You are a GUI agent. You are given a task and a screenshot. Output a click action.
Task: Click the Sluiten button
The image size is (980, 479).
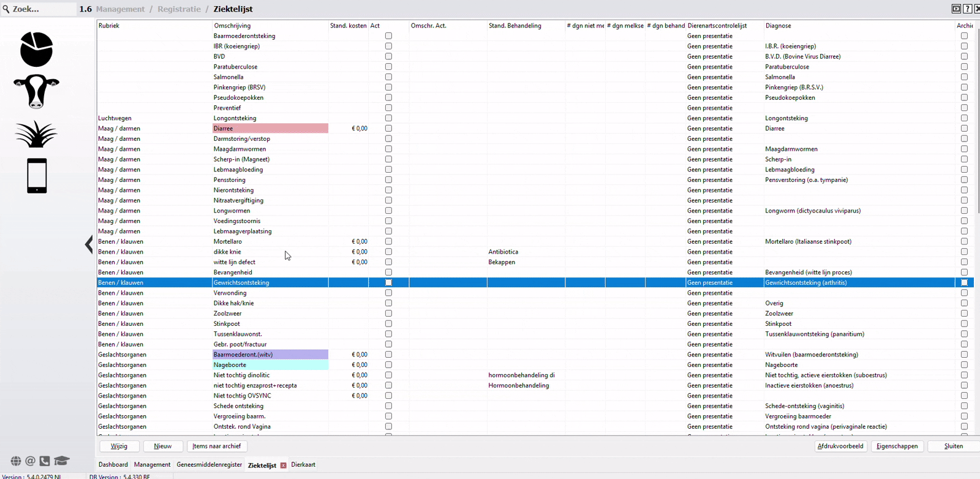click(x=954, y=447)
